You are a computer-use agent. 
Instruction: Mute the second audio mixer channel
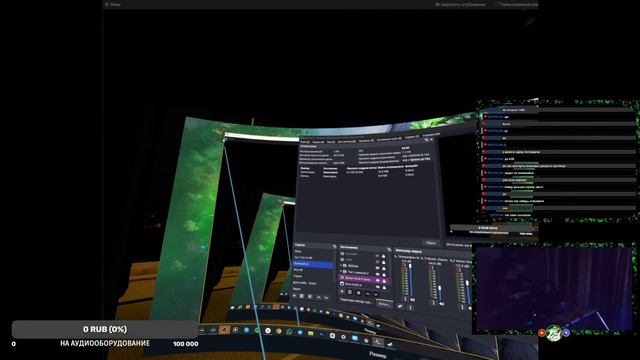pyautogui.click(x=442, y=304)
